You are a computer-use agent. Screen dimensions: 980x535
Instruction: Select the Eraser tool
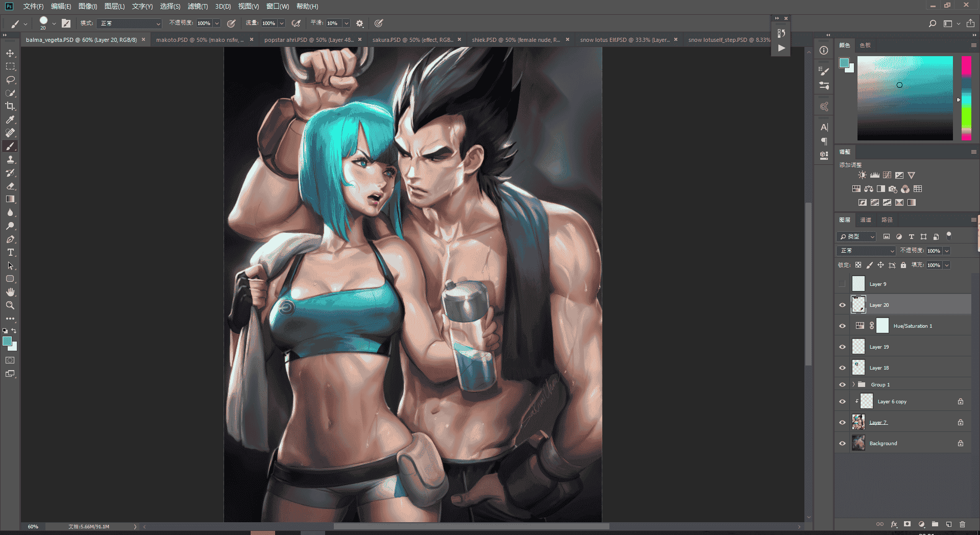tap(10, 186)
